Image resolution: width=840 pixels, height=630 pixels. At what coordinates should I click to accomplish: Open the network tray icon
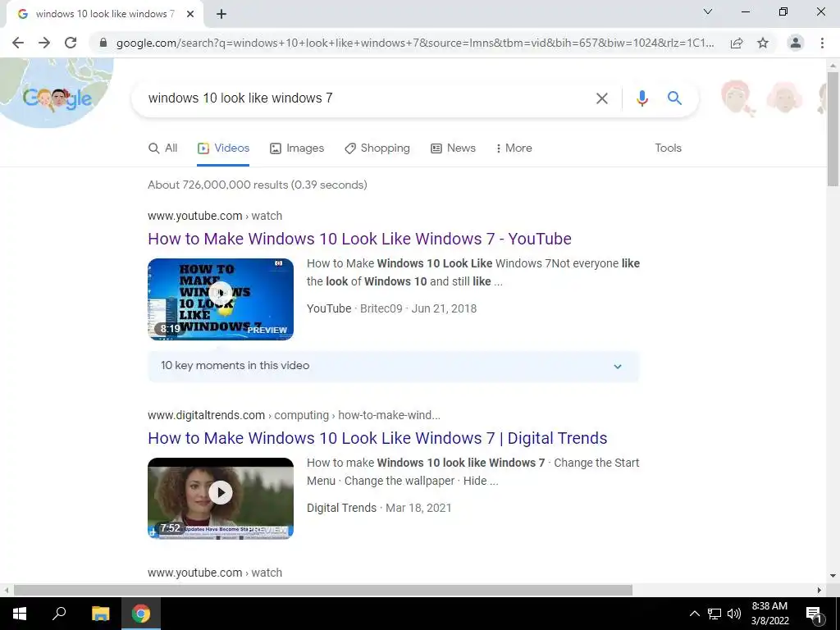tap(714, 614)
